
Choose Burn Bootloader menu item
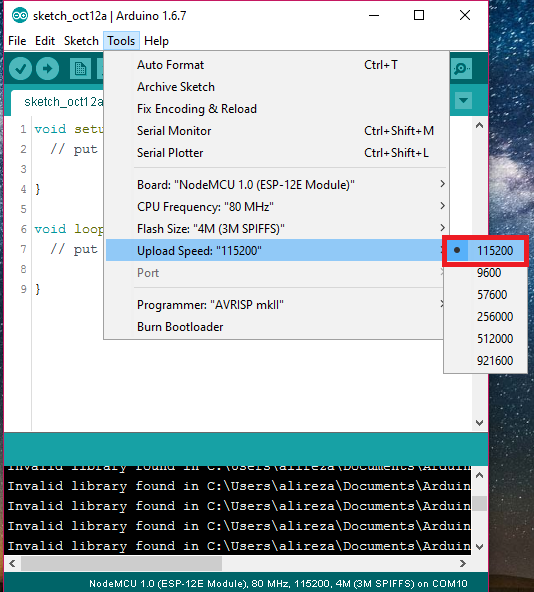pos(276,327)
